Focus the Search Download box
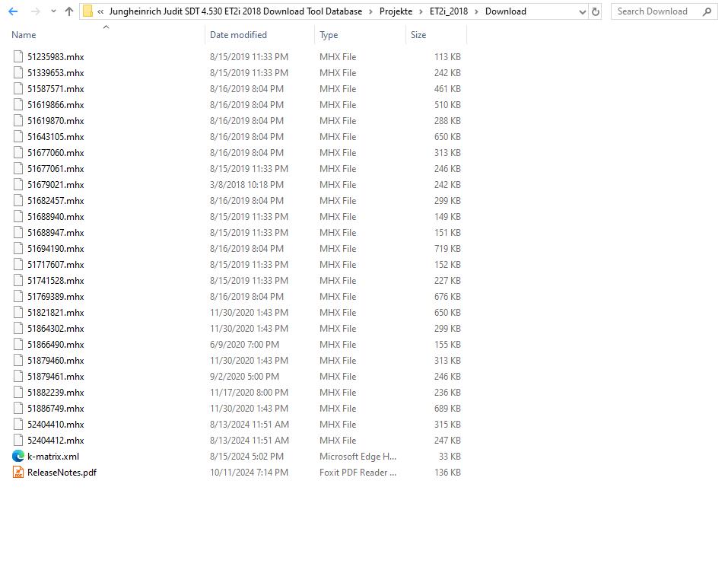Screen dimensions: 728x570 click(664, 11)
